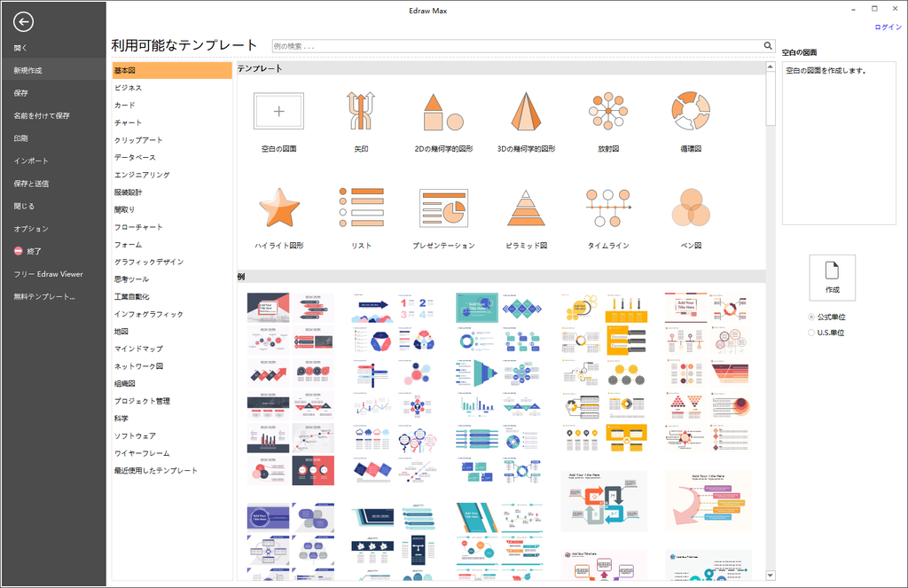Select the ピラミッド図 template icon

(x=526, y=208)
